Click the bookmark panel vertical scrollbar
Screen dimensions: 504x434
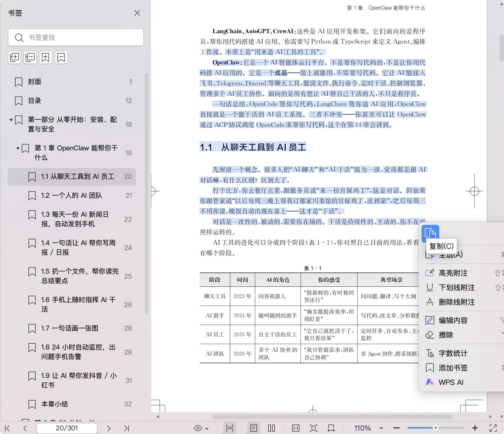[147, 194]
